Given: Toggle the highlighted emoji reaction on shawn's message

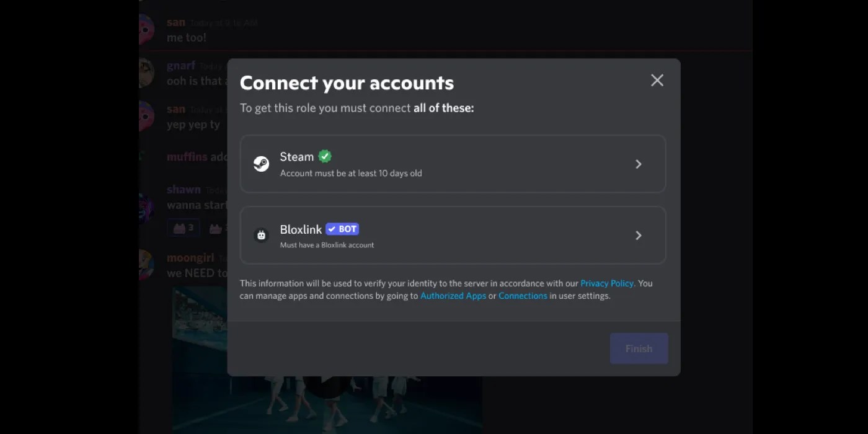Looking at the screenshot, I should (183, 228).
